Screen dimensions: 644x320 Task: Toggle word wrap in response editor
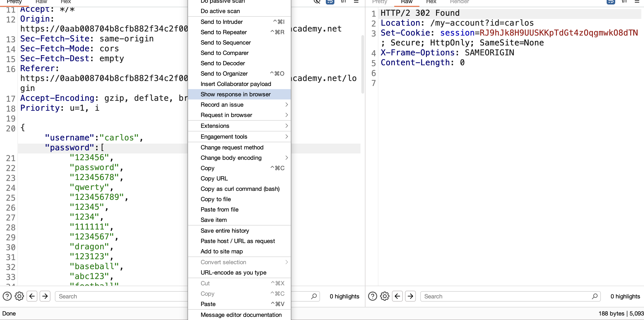[x=611, y=2]
